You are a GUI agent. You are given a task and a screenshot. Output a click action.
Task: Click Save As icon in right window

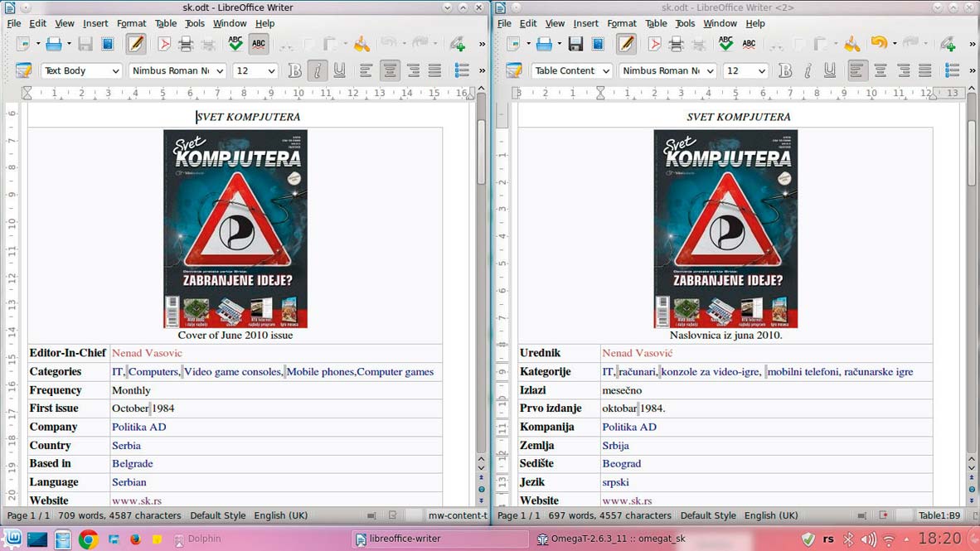(x=598, y=44)
